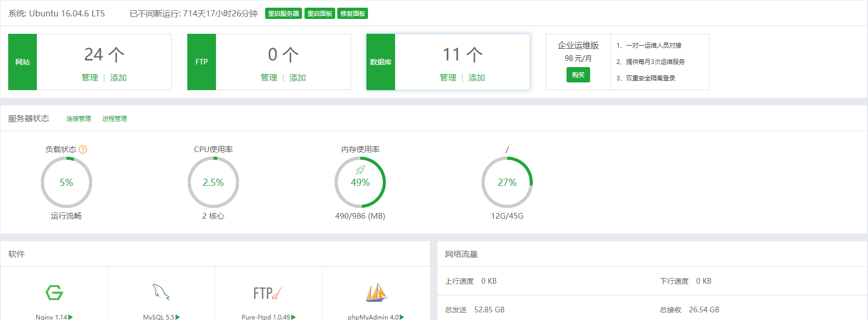Viewport: 868px width, 320px height.
Task: Click the load status help question icon
Action: point(83,150)
